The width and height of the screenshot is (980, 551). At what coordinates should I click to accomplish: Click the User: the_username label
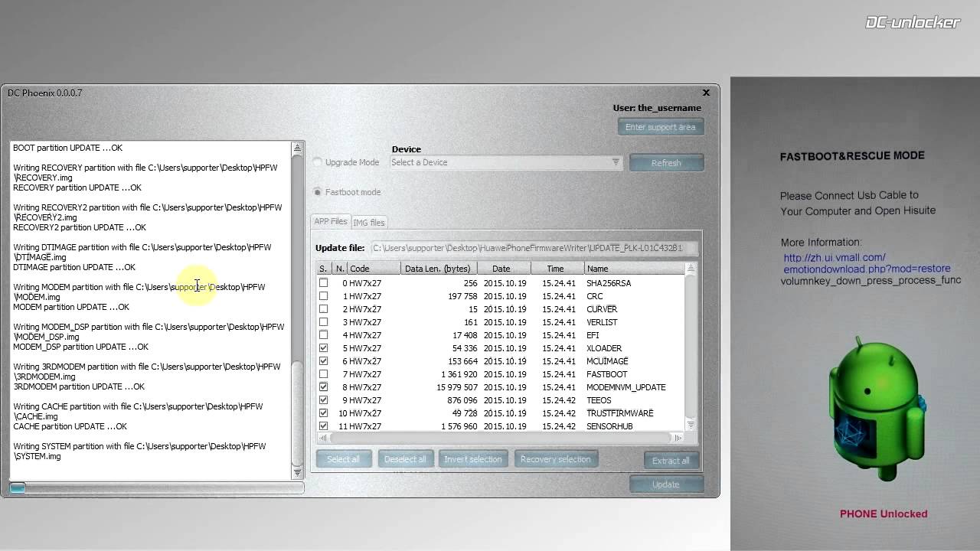point(657,108)
